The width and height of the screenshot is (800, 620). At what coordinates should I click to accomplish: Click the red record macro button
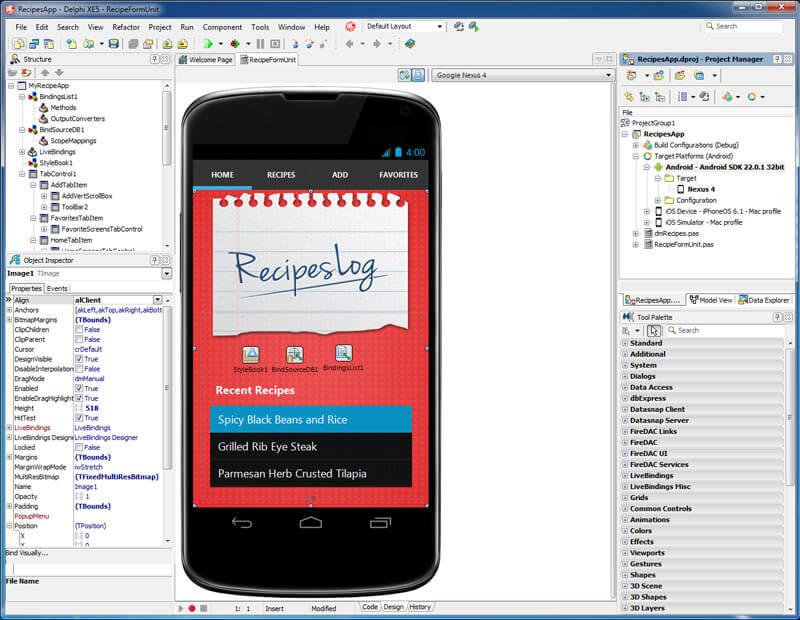point(192,608)
